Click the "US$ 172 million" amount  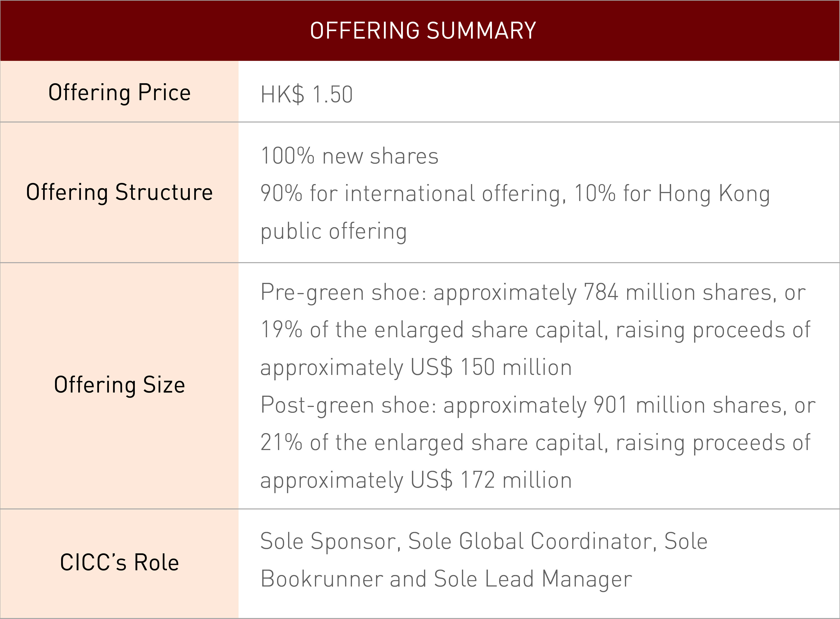point(491,480)
